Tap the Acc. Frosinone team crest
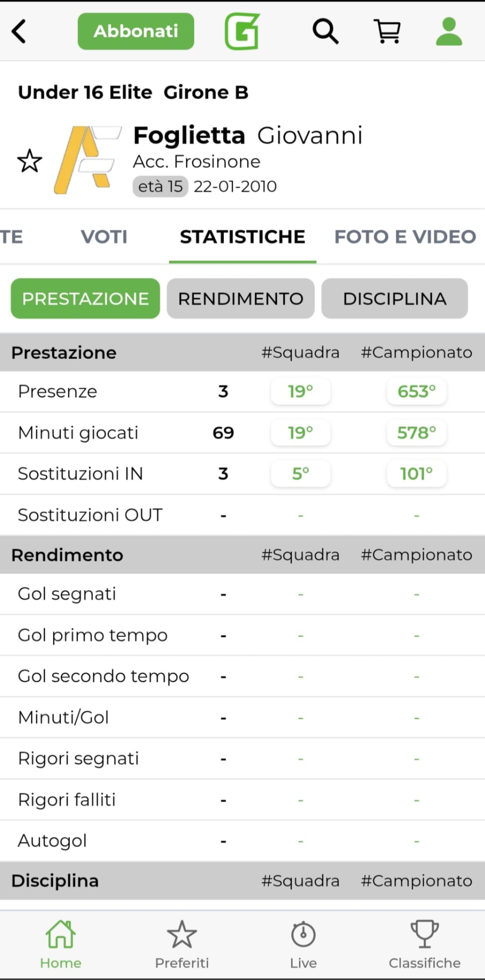This screenshot has height=980, width=485. click(x=87, y=160)
